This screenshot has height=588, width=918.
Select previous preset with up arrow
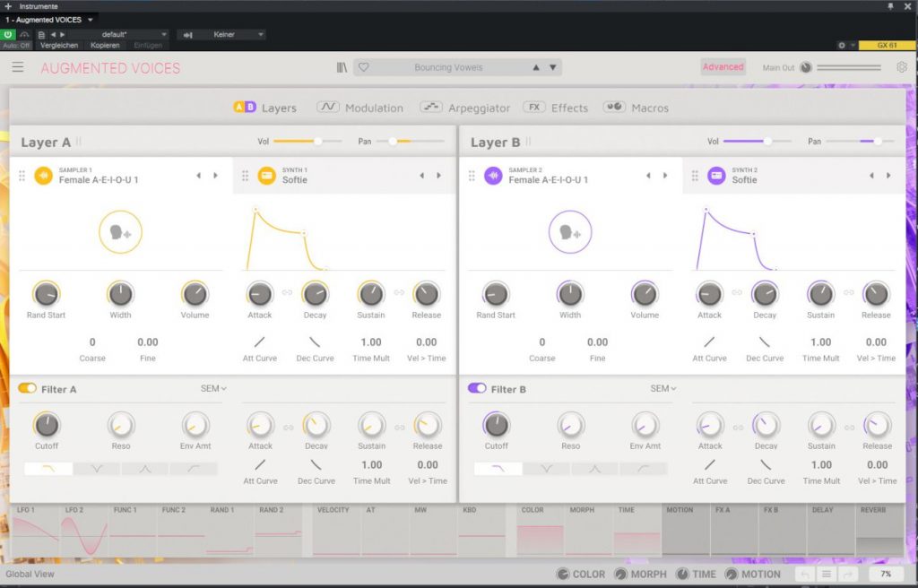[x=536, y=67]
